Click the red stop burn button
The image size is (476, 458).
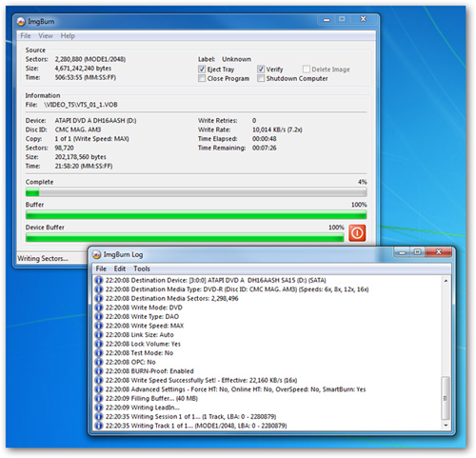tap(357, 233)
